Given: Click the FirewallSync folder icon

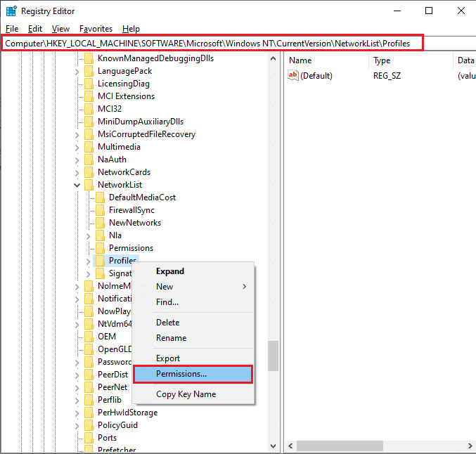Looking at the screenshot, I should tap(100, 210).
